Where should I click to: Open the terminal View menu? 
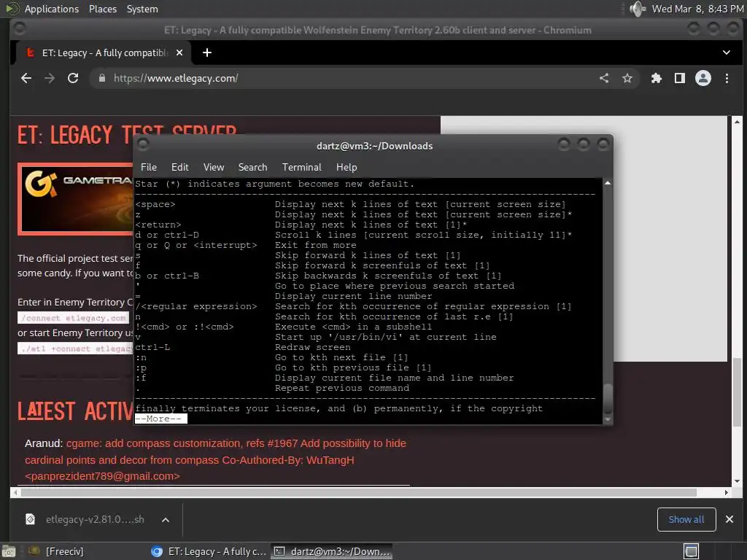pyautogui.click(x=214, y=167)
